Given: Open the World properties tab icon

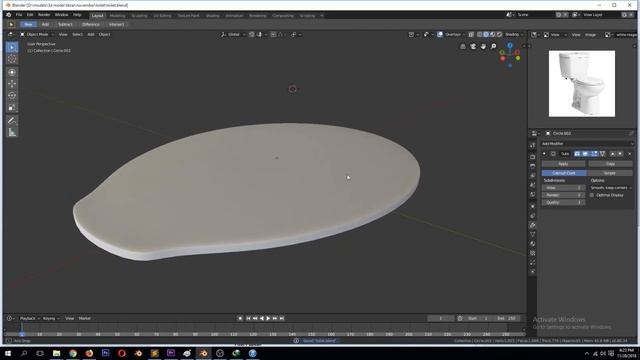Looking at the screenshot, I should 533,194.
